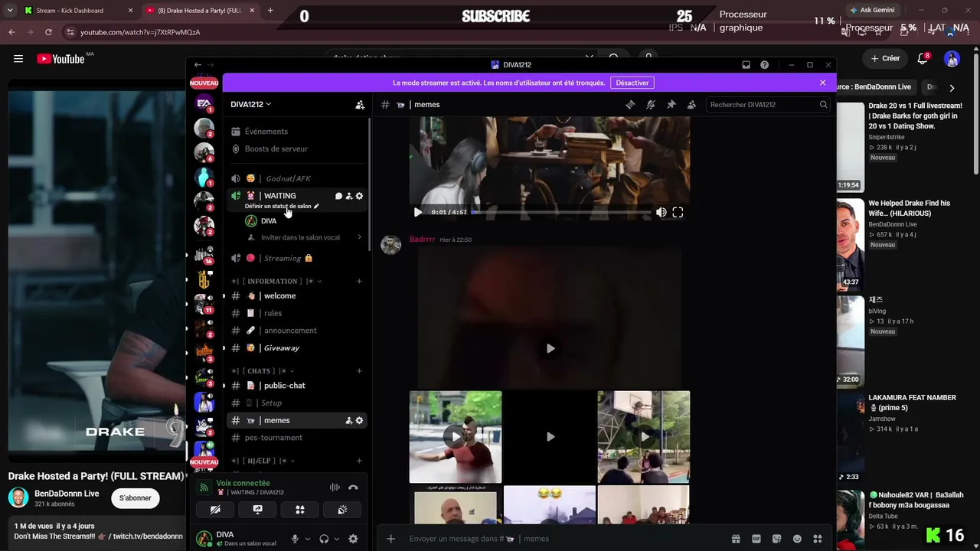Open YouTube Créer button
This screenshot has width=980, height=551.
click(885, 58)
